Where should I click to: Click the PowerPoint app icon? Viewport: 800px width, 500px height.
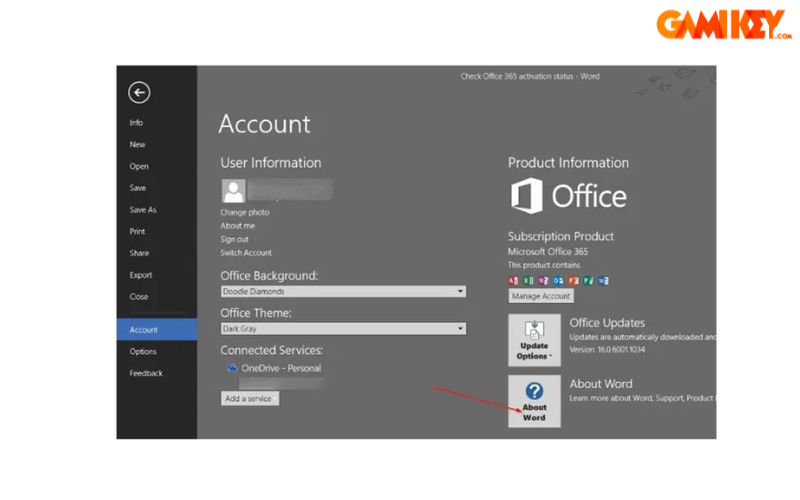coord(574,281)
